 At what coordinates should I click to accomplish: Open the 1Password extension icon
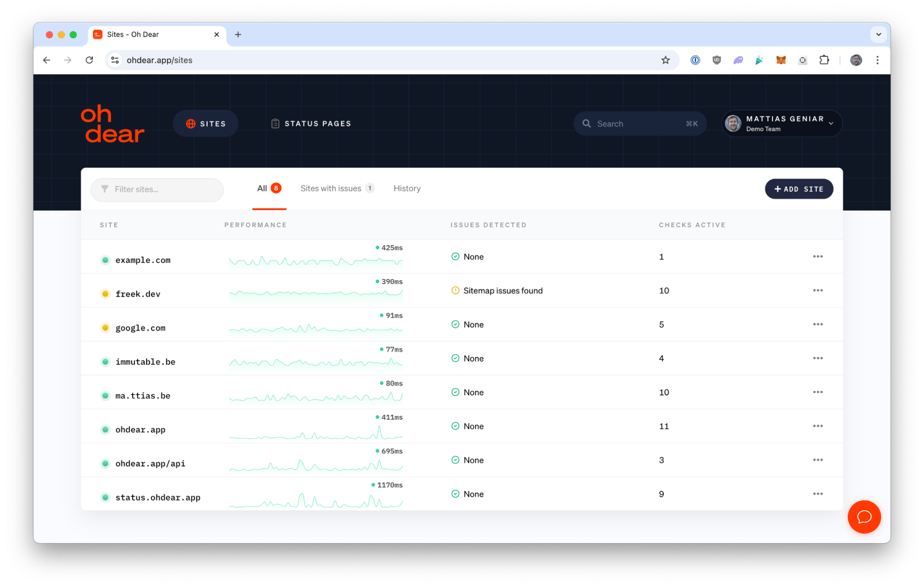click(x=695, y=60)
